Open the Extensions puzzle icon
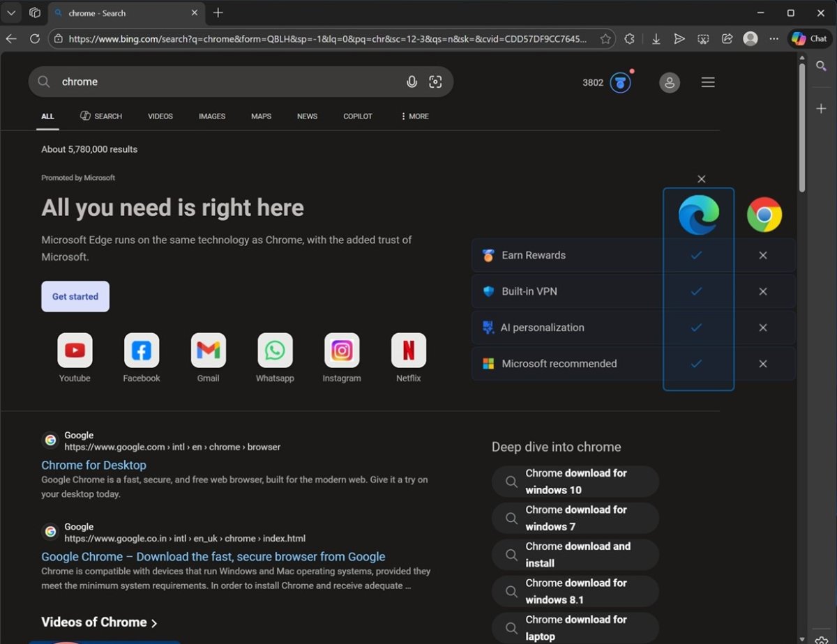Image resolution: width=837 pixels, height=644 pixels. coord(629,39)
